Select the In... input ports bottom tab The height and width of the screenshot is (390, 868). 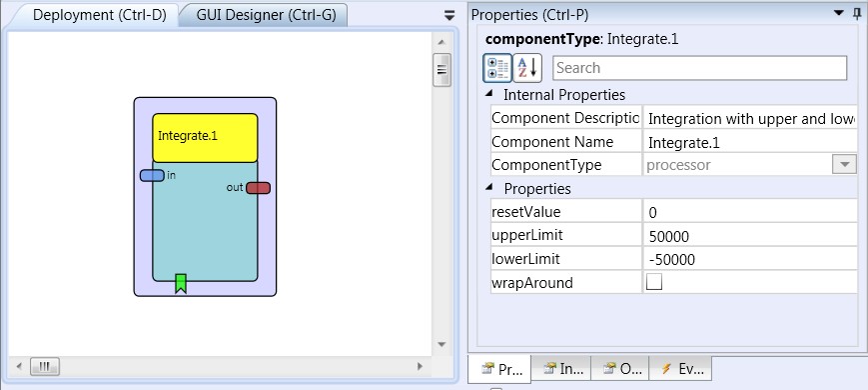tap(561, 368)
